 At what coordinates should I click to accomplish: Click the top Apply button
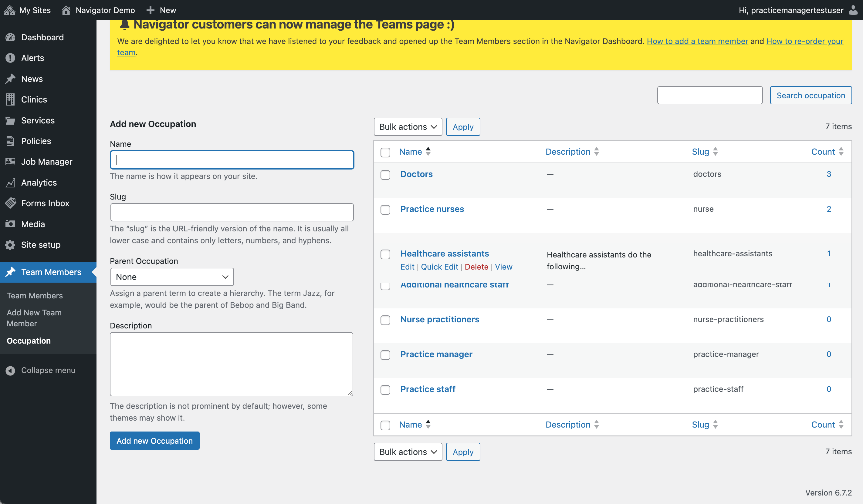point(463,127)
